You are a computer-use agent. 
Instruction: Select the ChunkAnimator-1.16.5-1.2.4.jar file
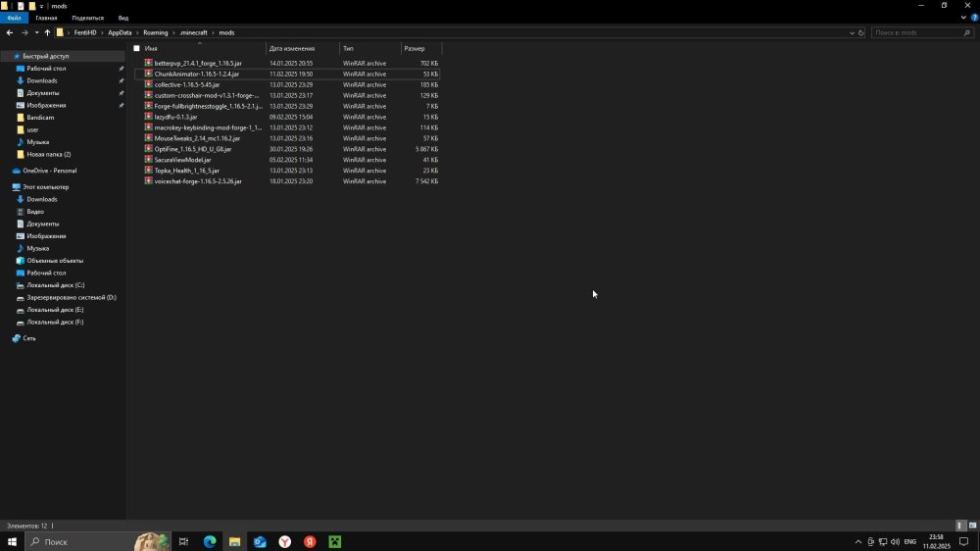(x=196, y=74)
